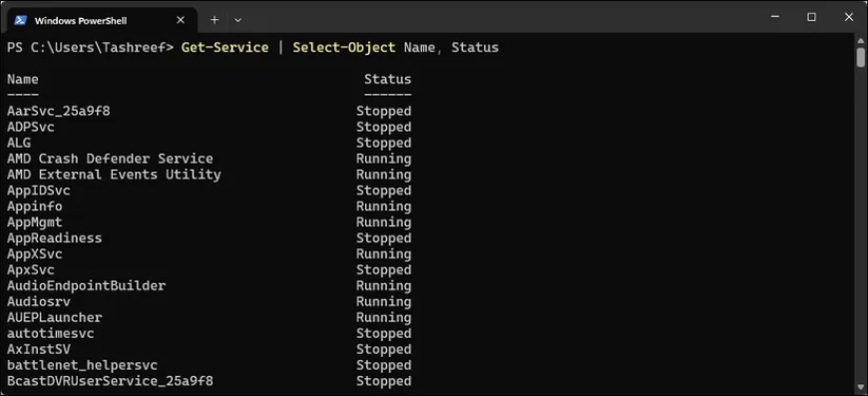The image size is (868, 396).
Task: Click the PowerShell icon in the tab
Action: pos(21,21)
